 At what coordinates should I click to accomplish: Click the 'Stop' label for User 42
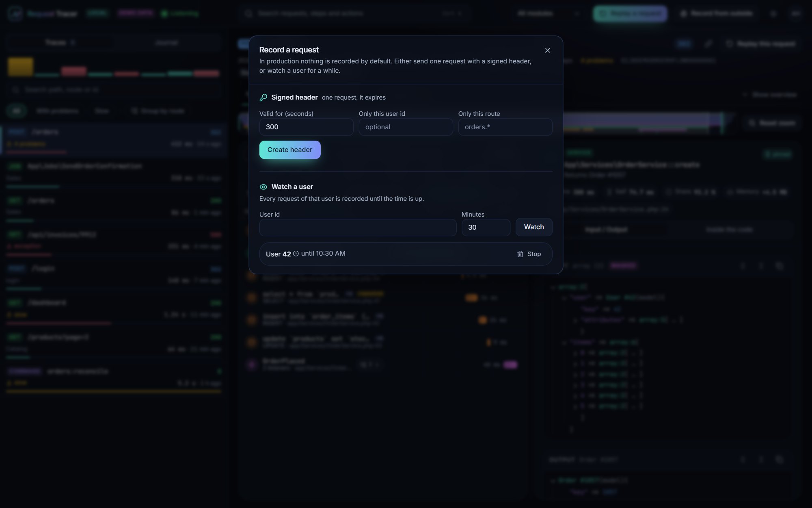tap(534, 254)
